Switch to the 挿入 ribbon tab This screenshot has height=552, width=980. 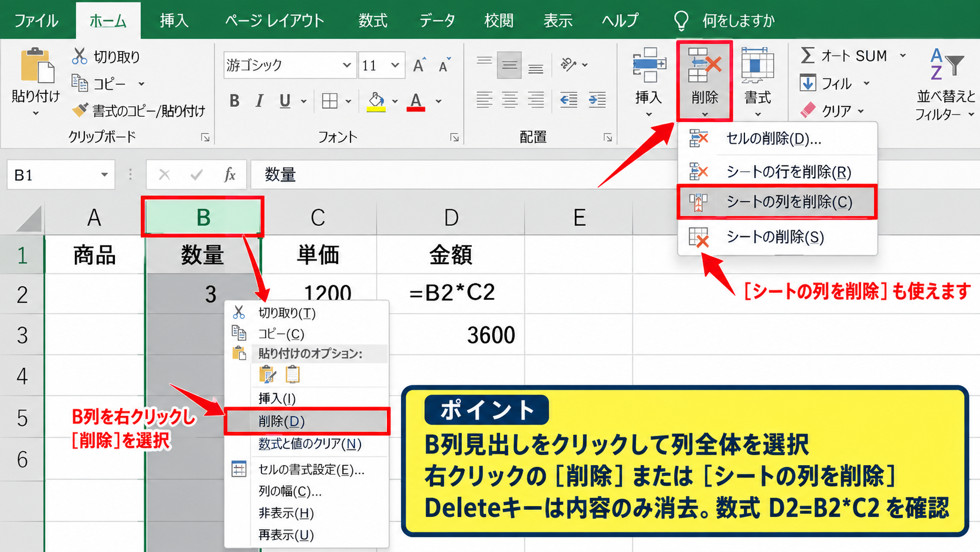174,21
